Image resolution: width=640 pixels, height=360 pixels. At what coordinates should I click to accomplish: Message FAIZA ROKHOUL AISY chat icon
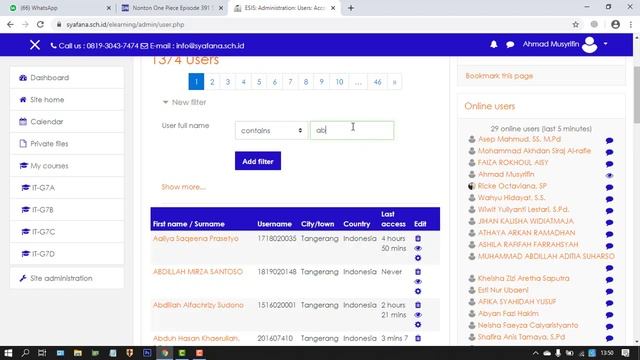[609, 164]
